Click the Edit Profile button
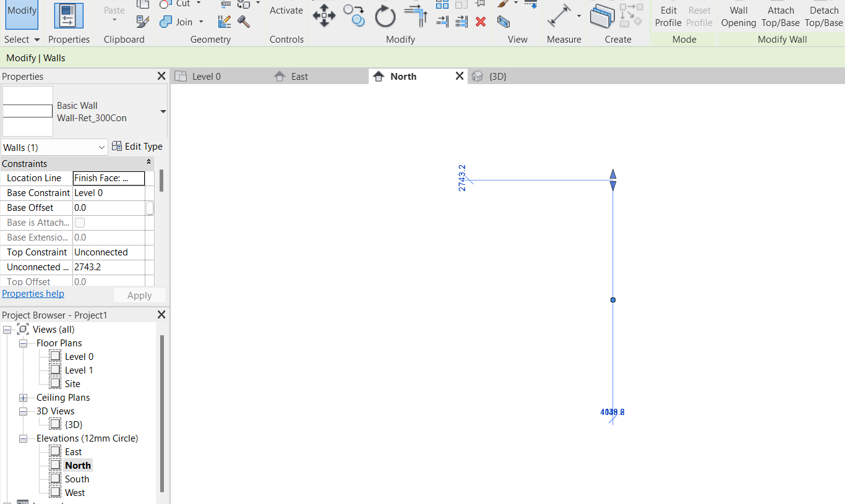Viewport: 845px width, 504px height. 668,15
